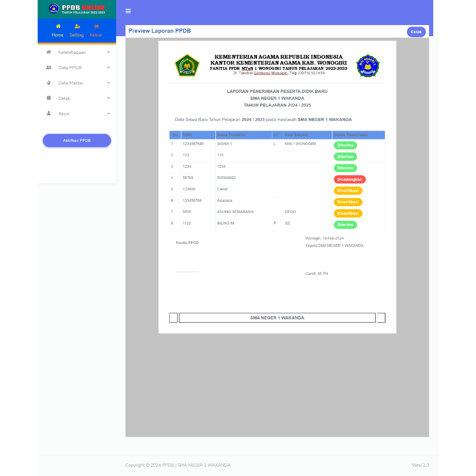Click the Akun person icon
Screen dimensions: 476x476
pyautogui.click(x=48, y=113)
